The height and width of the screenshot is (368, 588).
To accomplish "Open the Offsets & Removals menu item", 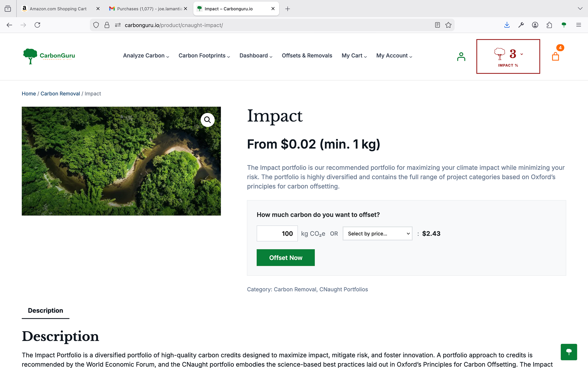I will 307,55.
